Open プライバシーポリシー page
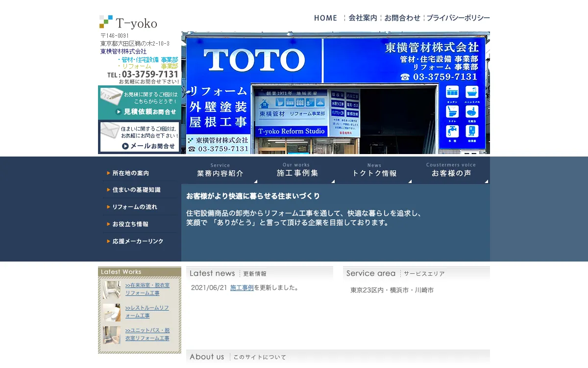The width and height of the screenshot is (588, 368). pyautogui.click(x=458, y=18)
